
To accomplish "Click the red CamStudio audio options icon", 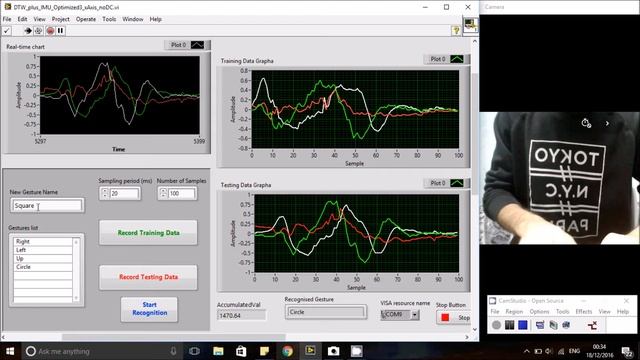I will tap(592, 325).
